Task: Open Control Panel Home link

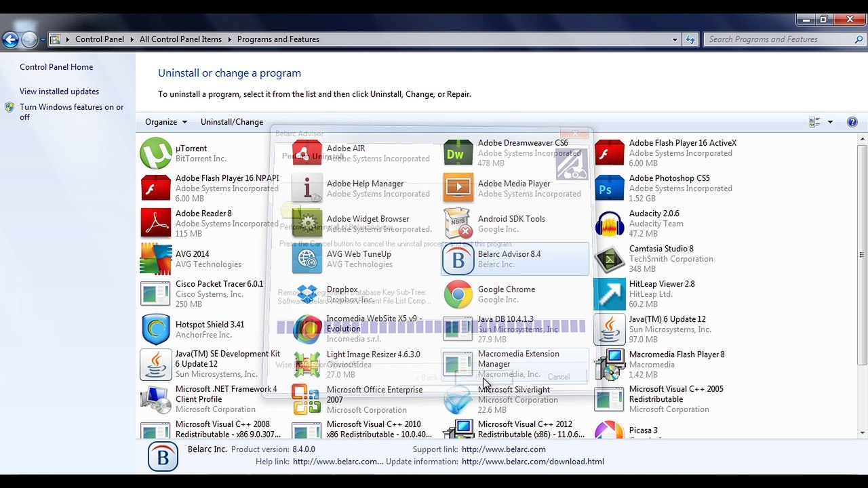Action: (x=56, y=67)
